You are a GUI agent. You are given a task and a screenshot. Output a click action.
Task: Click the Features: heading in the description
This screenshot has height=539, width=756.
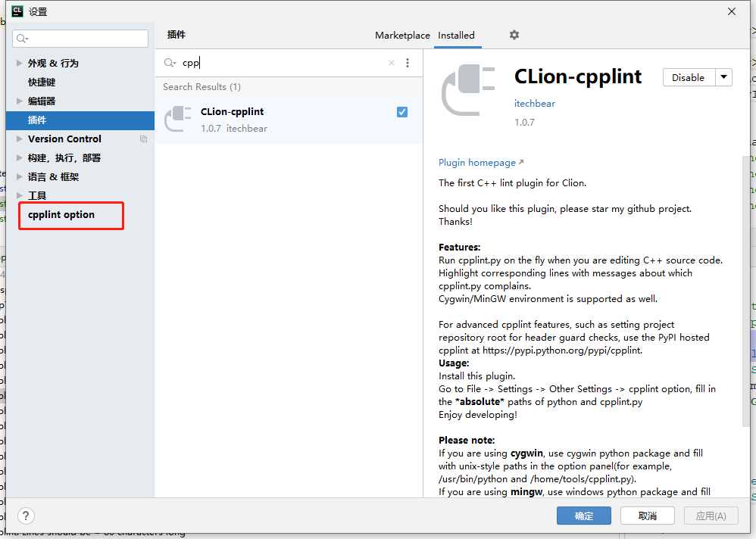pyautogui.click(x=460, y=248)
